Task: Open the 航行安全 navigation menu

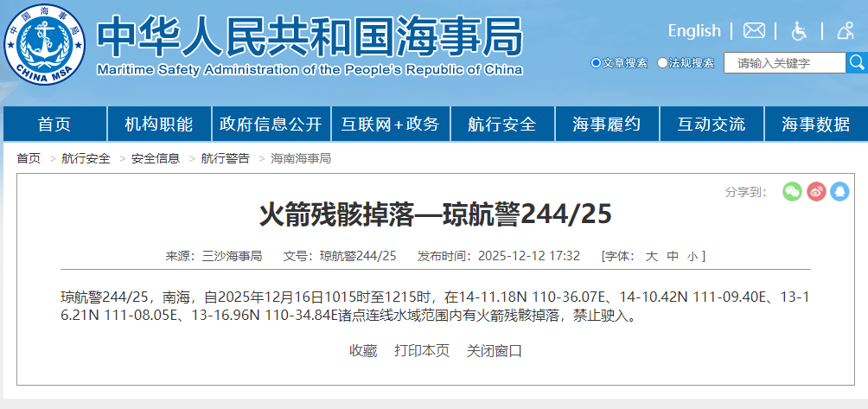Action: [501, 125]
